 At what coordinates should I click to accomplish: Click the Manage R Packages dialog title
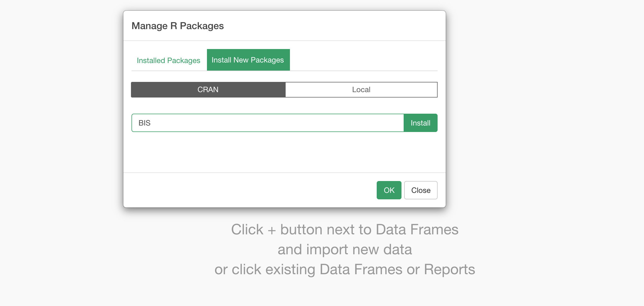click(178, 26)
